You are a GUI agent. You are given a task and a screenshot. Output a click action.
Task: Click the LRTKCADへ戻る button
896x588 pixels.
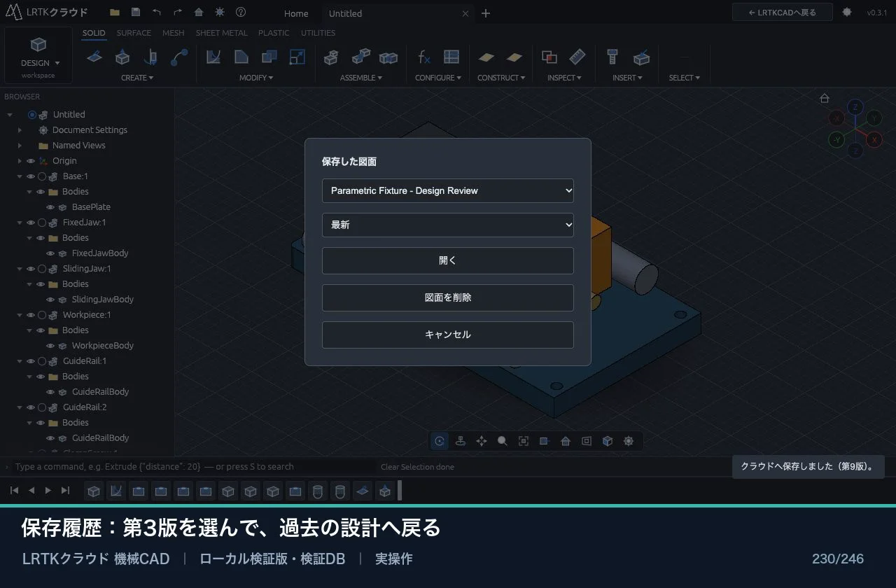coord(783,13)
